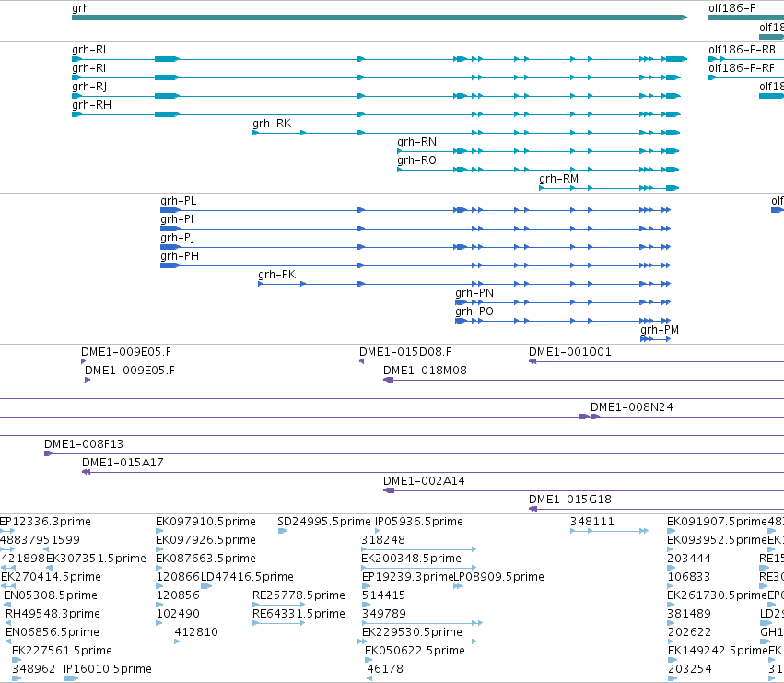Click the 106833 EST label
This screenshot has width=784, height=683.
pos(689,577)
